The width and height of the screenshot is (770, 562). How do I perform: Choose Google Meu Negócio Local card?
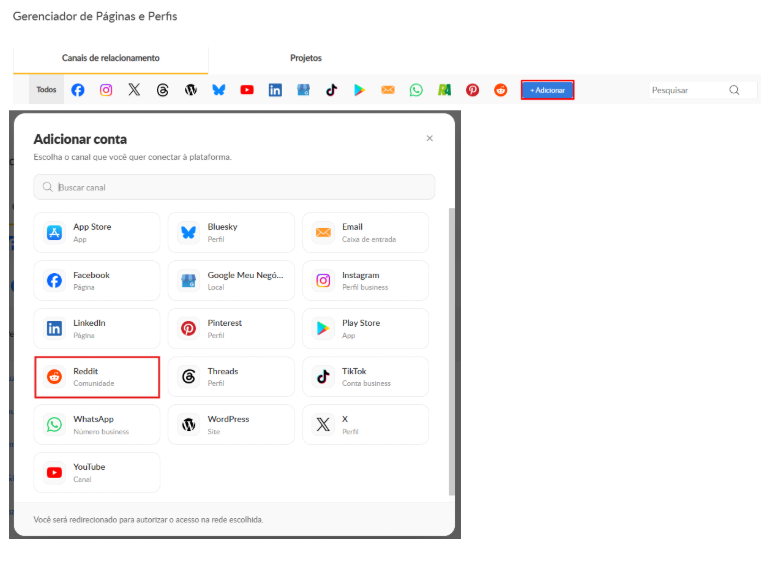point(231,281)
